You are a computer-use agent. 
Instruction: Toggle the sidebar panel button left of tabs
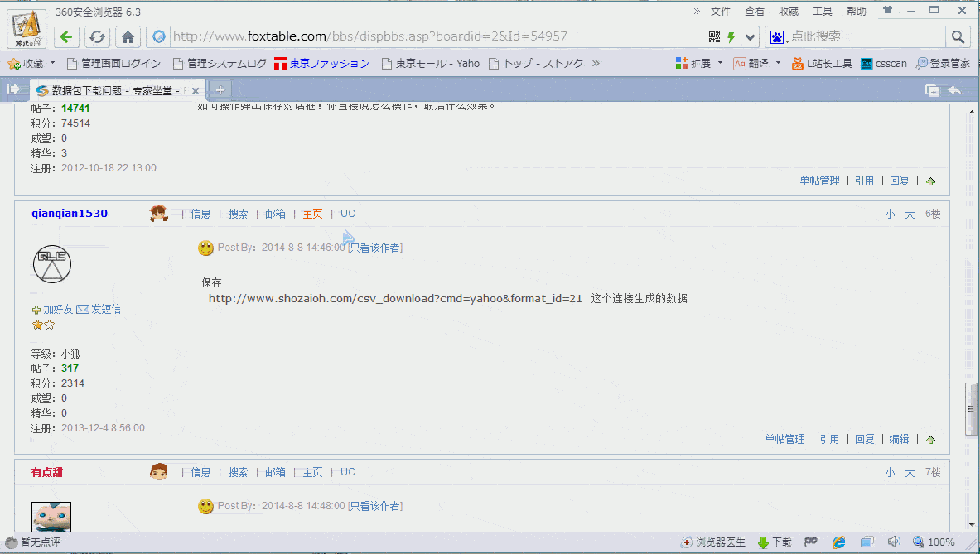tap(13, 90)
